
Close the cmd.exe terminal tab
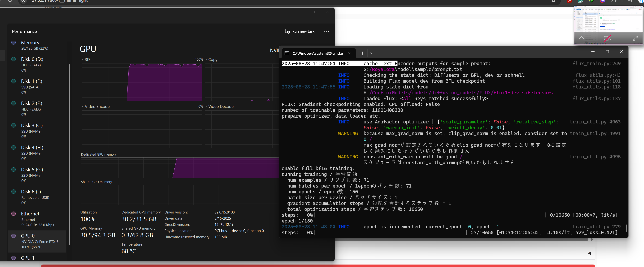point(349,53)
